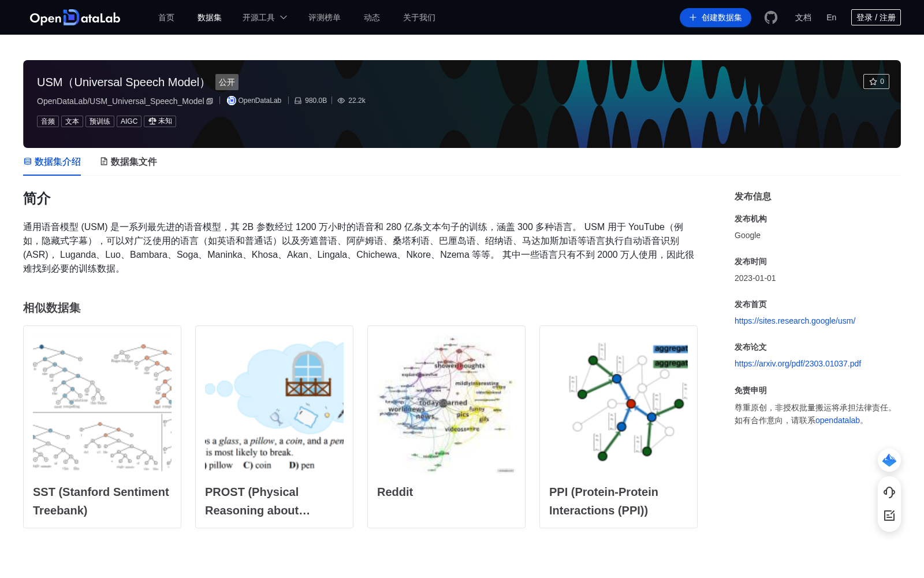Open 数据集 navigation item
The height and width of the screenshot is (578, 924).
click(x=210, y=17)
